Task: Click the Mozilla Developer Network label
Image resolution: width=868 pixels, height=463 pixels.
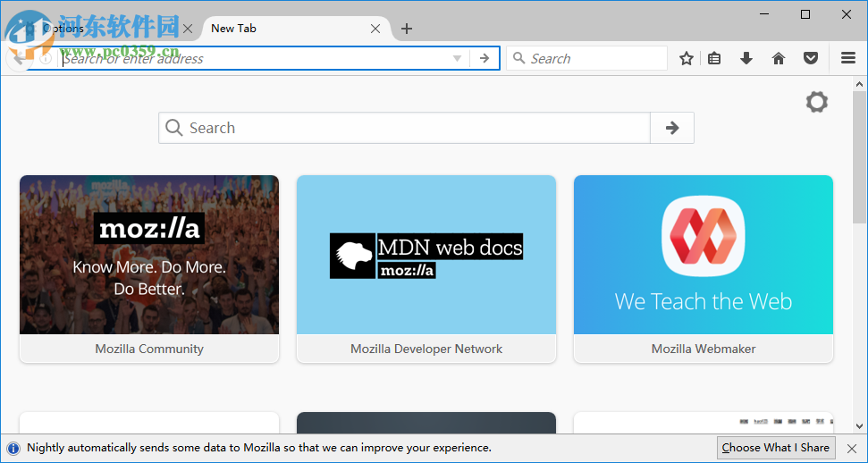Action: [426, 349]
